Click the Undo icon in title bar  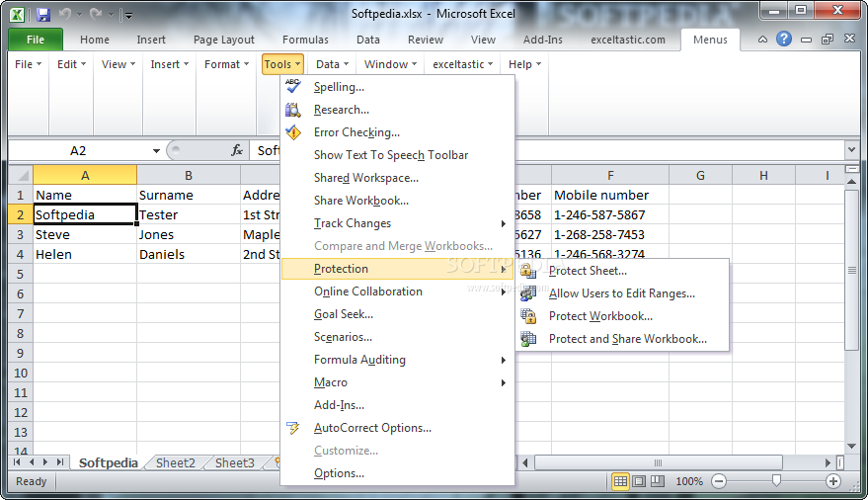(x=65, y=15)
